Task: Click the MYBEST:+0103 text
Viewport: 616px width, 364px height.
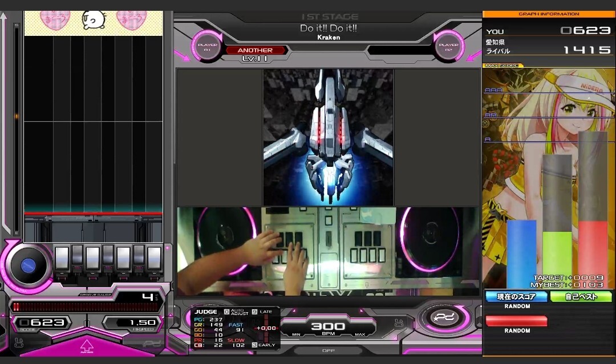Action: click(x=567, y=285)
